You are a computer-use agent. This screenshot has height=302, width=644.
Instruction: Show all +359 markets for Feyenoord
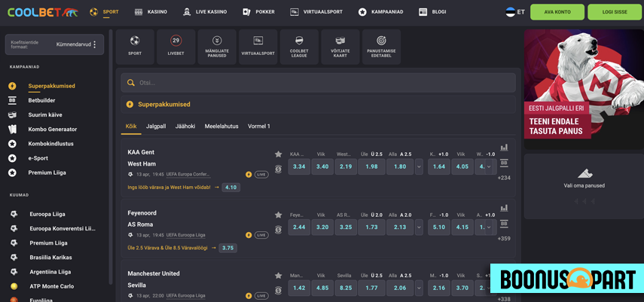click(504, 239)
